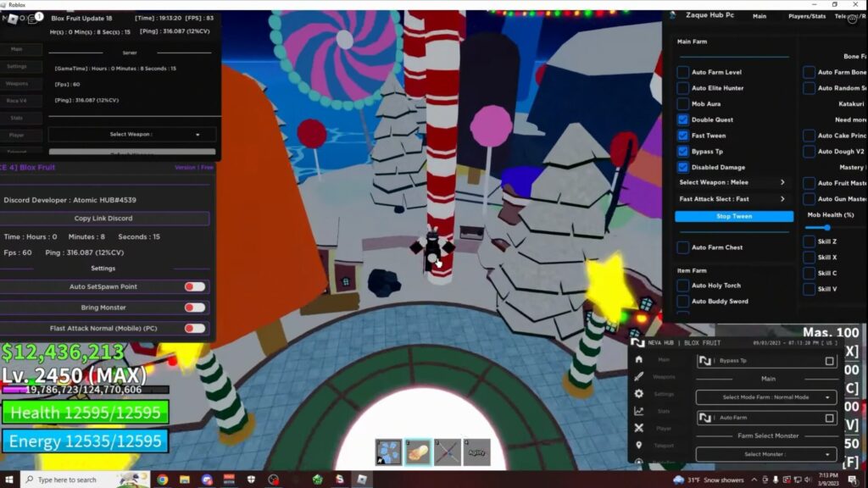The height and width of the screenshot is (488, 868).
Task: Open Select Weapon dropdown in top-left panel
Action: pos(131,135)
